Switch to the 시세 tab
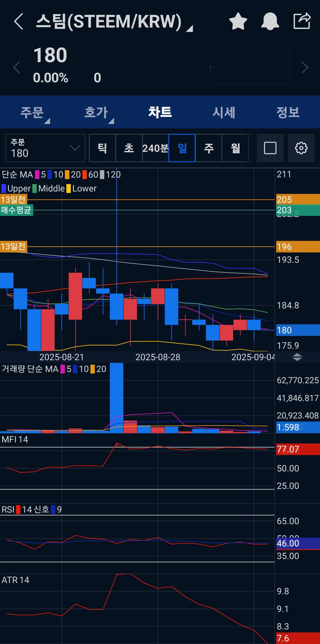The width and height of the screenshot is (320, 644). click(224, 112)
